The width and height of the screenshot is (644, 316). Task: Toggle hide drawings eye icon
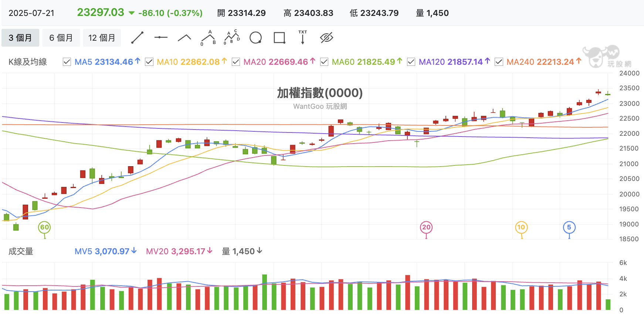click(x=326, y=38)
